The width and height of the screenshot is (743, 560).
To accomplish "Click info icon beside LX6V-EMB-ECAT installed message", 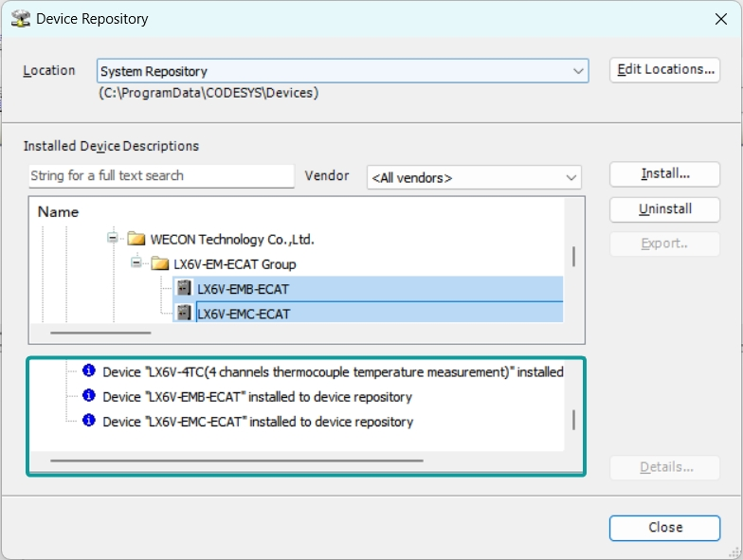I will coord(89,394).
